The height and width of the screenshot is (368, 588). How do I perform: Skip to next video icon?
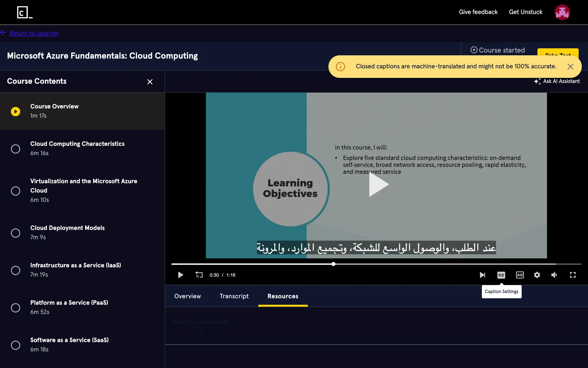click(482, 275)
